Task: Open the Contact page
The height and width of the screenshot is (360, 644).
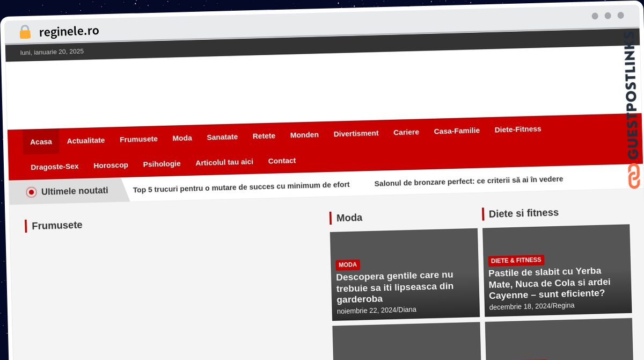Action: [x=282, y=161]
